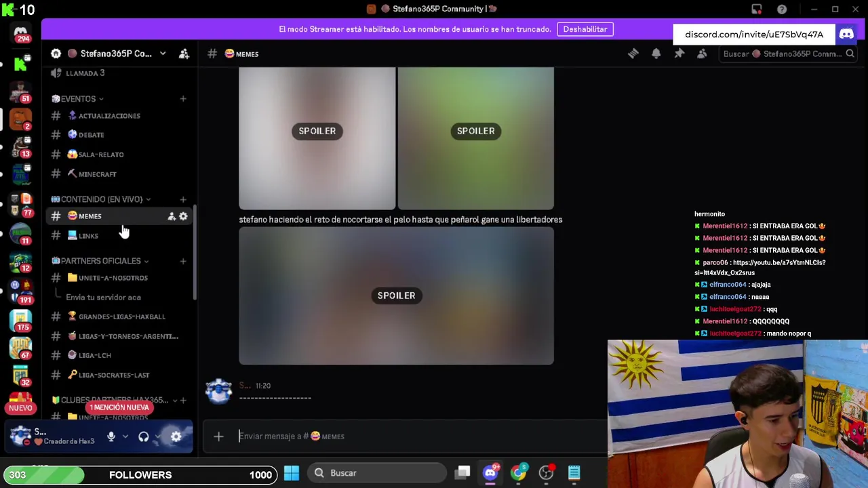Add channel plus in EVENTOS category
This screenshot has width=868, height=488.
[182, 99]
